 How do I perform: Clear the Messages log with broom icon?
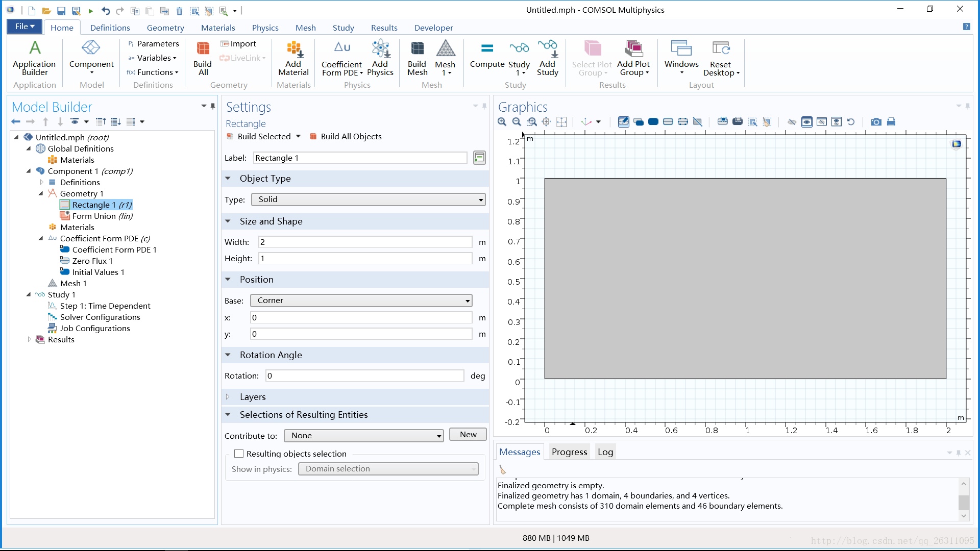click(x=503, y=470)
